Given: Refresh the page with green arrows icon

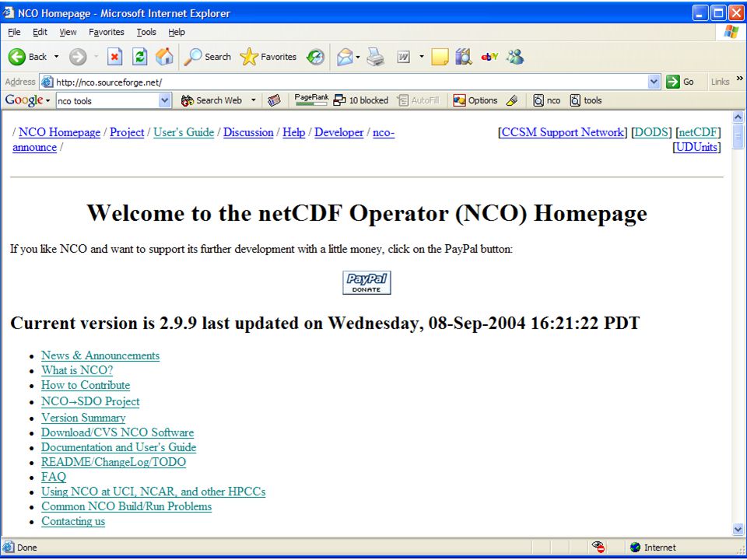Looking at the screenshot, I should coord(139,57).
